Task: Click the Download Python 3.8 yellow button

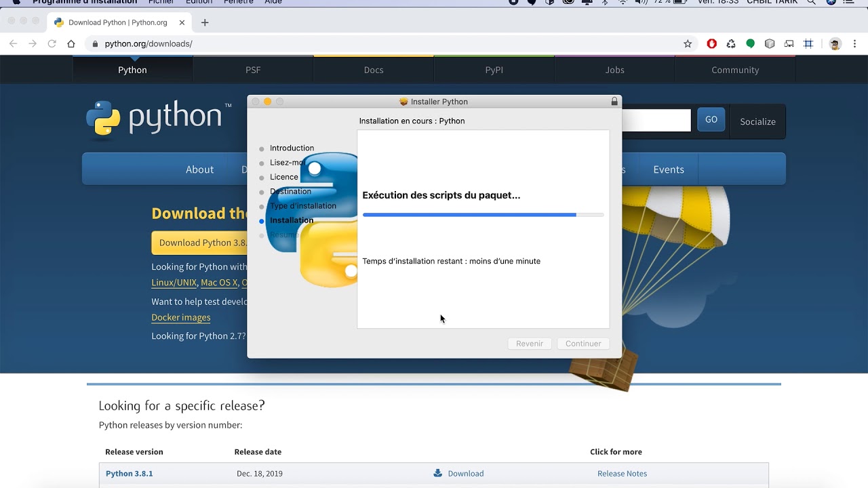Action: pos(199,243)
